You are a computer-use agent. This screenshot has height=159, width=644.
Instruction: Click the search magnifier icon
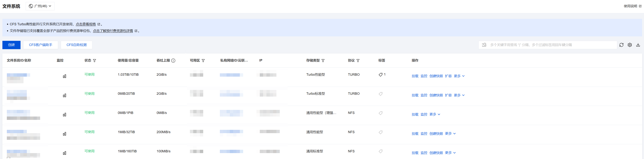[x=484, y=45]
